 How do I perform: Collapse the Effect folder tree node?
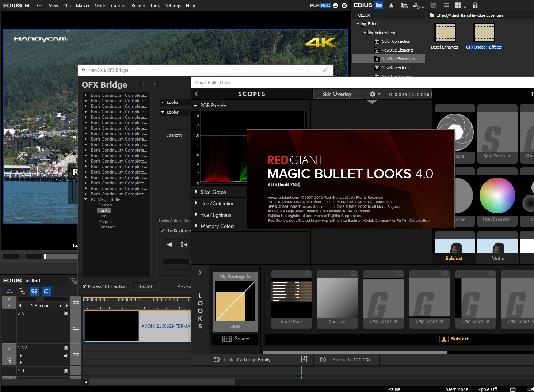click(x=358, y=24)
